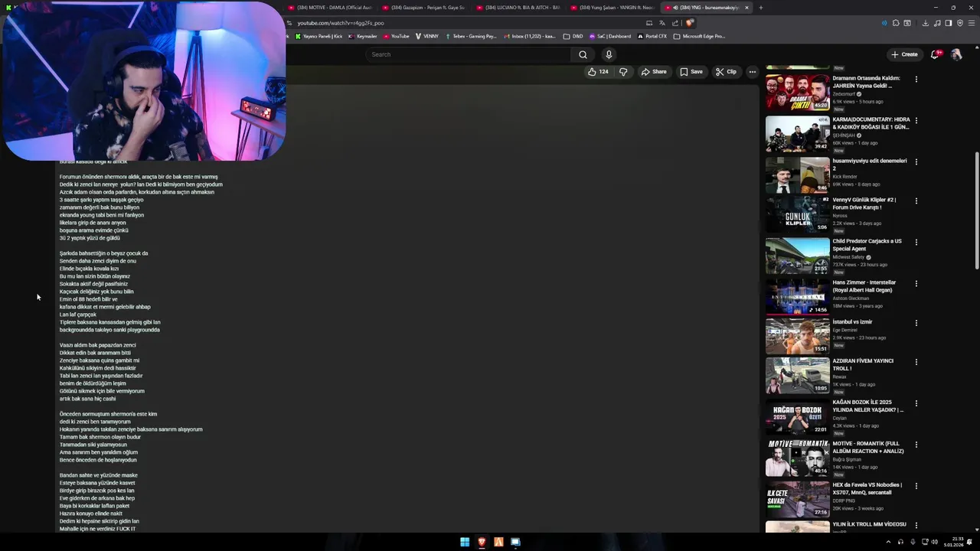Open the Share dialog for video
The image size is (980, 551).
(654, 72)
